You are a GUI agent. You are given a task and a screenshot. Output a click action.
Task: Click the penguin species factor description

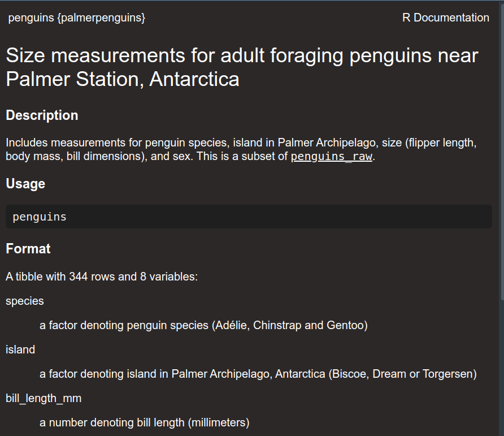203,325
